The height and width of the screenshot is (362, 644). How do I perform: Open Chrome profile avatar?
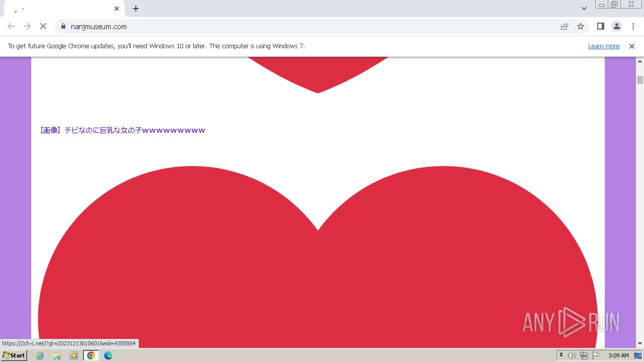616,26
